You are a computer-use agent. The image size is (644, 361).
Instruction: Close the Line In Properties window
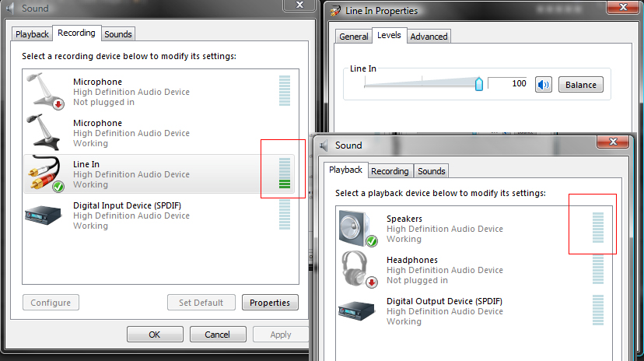click(623, 7)
